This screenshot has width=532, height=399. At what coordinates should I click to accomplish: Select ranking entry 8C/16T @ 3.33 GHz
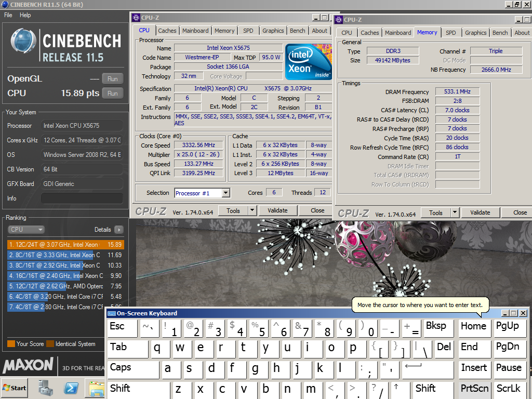(x=65, y=255)
